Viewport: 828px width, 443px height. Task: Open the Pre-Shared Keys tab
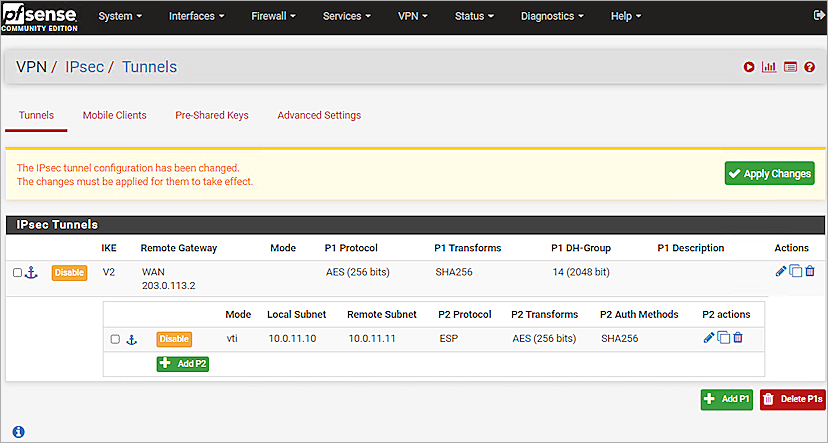[211, 115]
